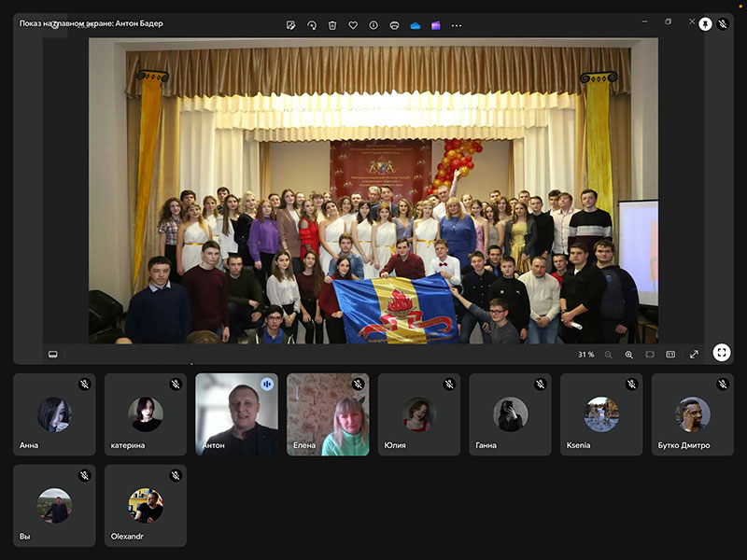Open the OneDrive cloud icon
Image resolution: width=747 pixels, height=560 pixels.
tap(416, 25)
